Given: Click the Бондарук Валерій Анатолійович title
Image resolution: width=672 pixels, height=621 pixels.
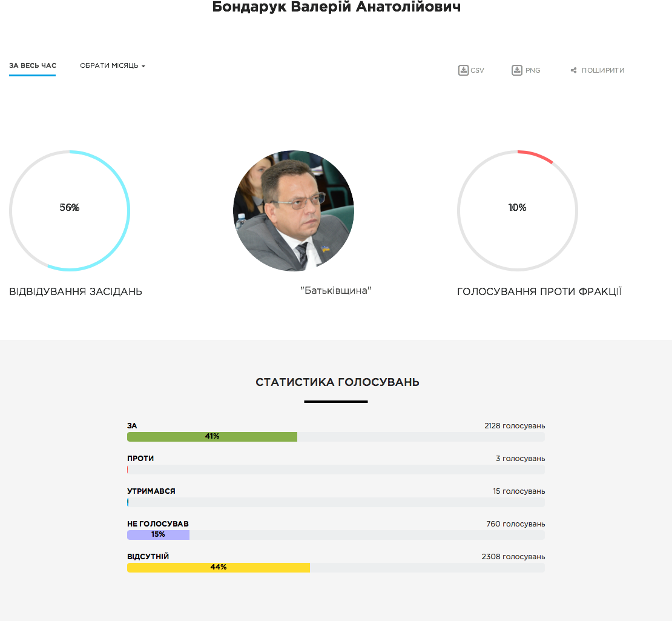Looking at the screenshot, I should click(336, 7).
